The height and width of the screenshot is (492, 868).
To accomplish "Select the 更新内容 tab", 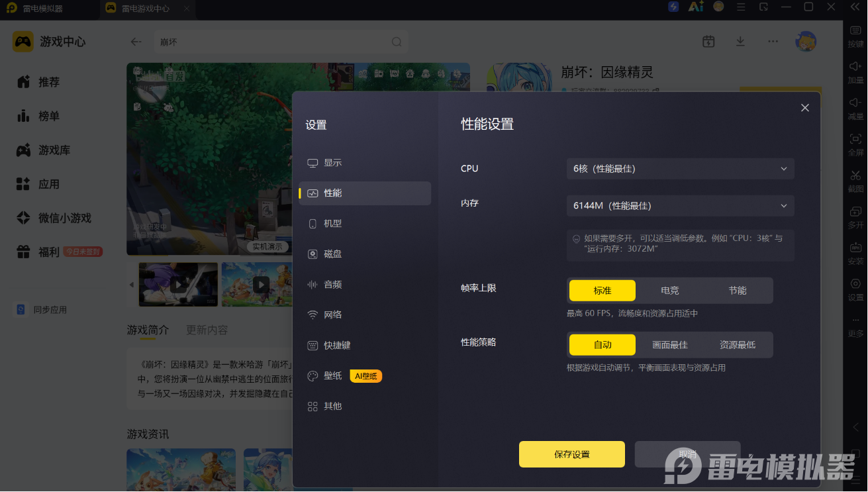I will click(207, 330).
